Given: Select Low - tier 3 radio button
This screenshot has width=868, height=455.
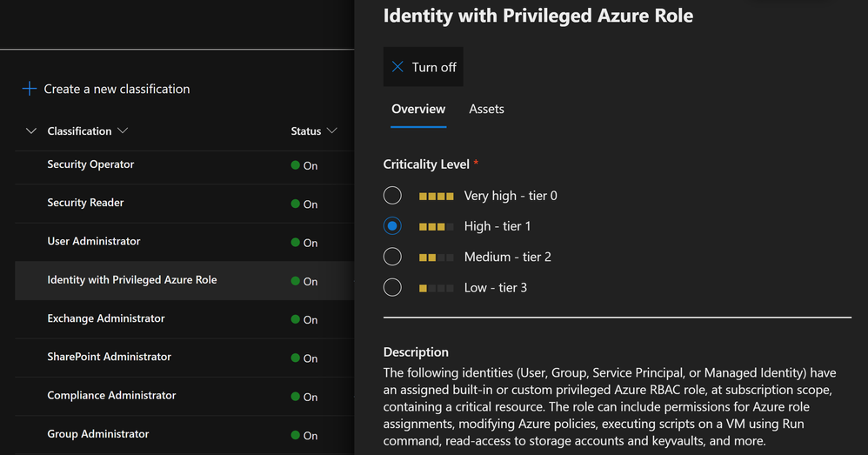Looking at the screenshot, I should pyautogui.click(x=392, y=287).
